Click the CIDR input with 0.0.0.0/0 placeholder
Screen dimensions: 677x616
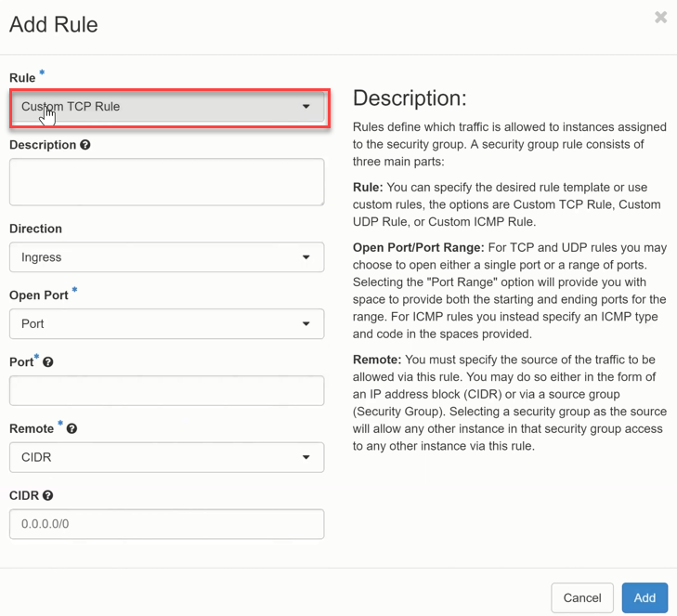point(167,524)
